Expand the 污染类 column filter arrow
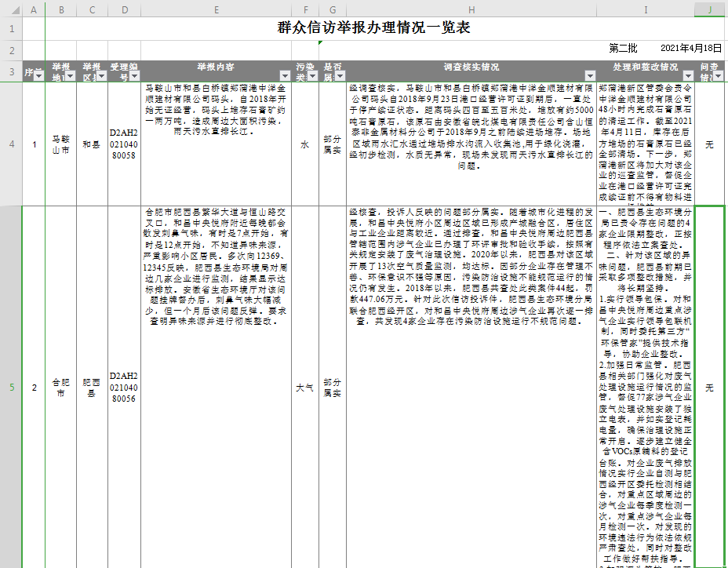The image size is (728, 568). tap(313, 77)
